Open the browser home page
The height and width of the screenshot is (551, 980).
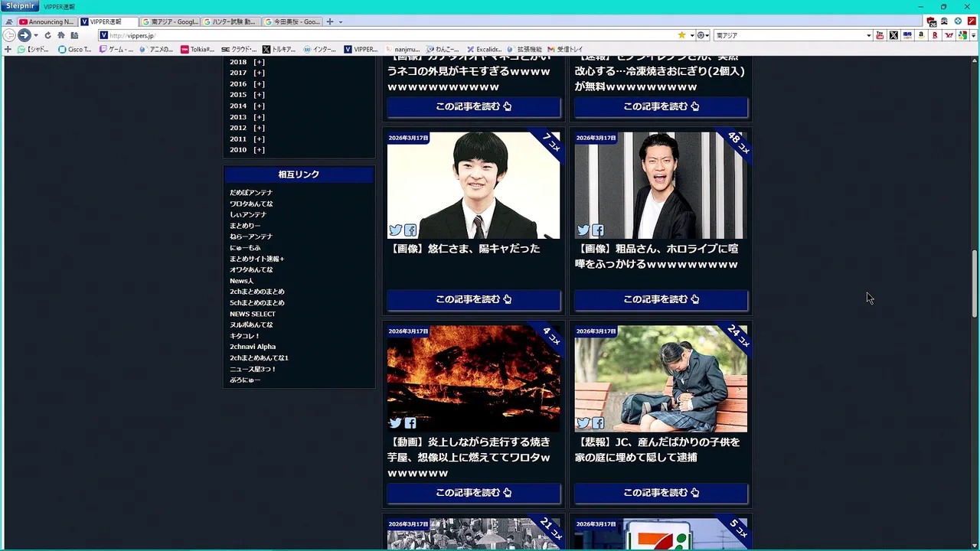pyautogui.click(x=61, y=35)
